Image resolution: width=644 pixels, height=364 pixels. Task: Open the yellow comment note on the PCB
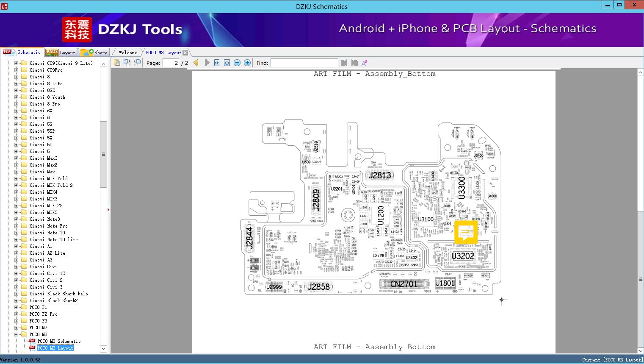tap(466, 232)
